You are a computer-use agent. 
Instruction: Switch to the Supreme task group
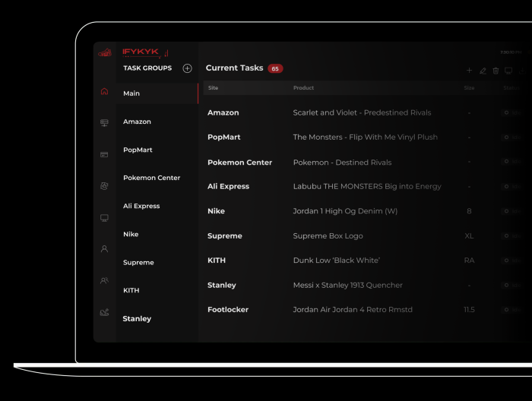(138, 263)
